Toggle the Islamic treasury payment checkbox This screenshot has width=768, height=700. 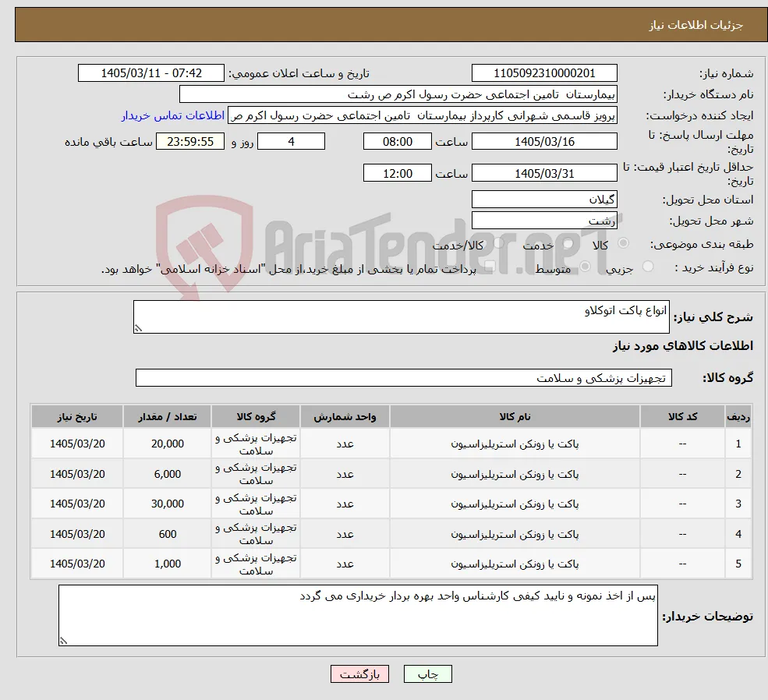(x=490, y=267)
